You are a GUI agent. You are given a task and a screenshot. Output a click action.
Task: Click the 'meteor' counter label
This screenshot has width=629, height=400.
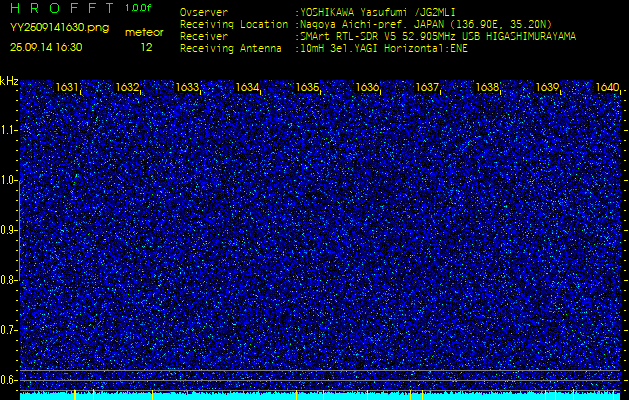(x=144, y=33)
